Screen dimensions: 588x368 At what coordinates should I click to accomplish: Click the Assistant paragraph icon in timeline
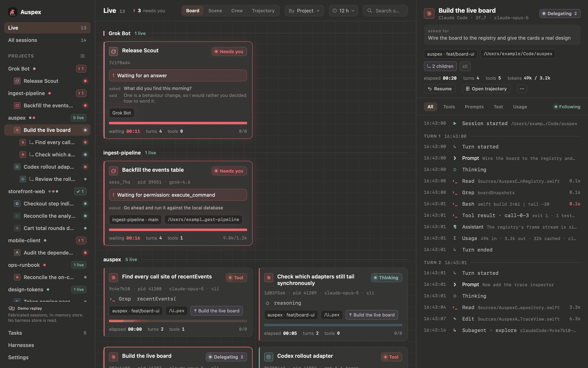[x=454, y=227]
